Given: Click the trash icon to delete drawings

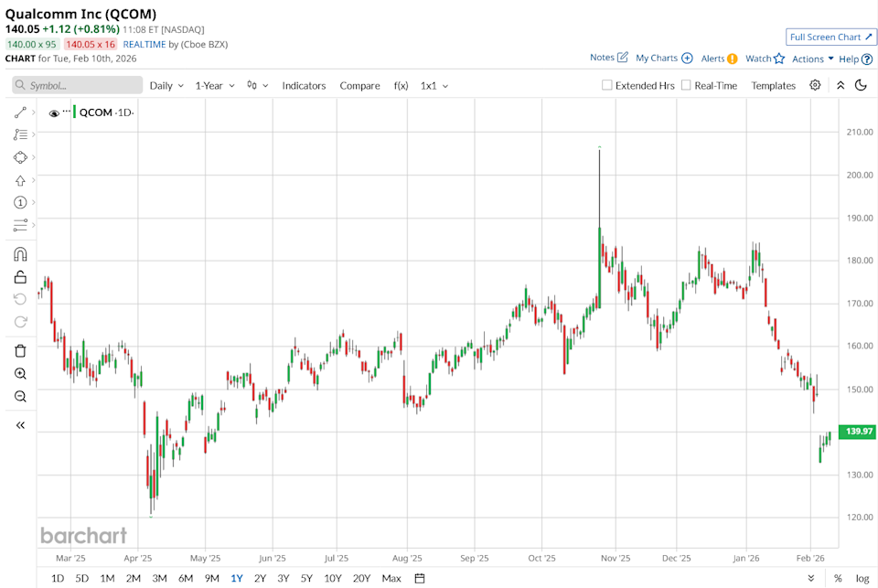Looking at the screenshot, I should point(20,350).
